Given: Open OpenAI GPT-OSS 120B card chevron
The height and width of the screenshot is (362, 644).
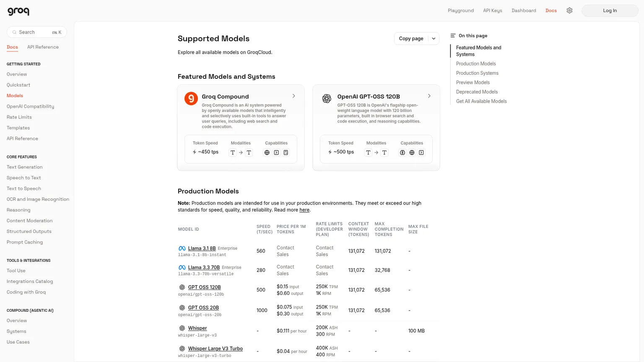Looking at the screenshot, I should coord(429,96).
